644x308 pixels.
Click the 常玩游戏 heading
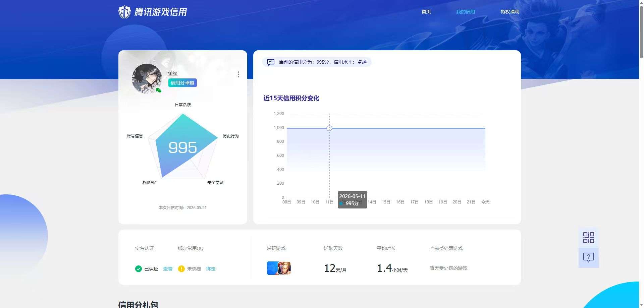(276, 248)
